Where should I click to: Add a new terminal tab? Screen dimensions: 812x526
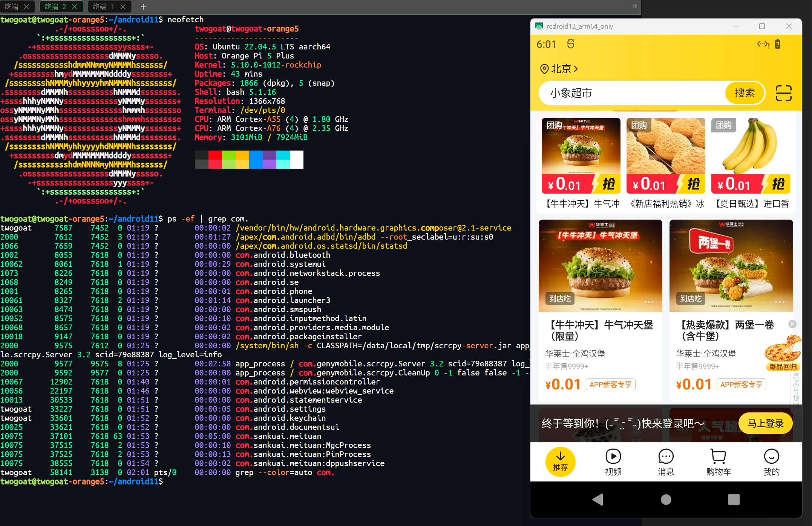click(x=143, y=6)
